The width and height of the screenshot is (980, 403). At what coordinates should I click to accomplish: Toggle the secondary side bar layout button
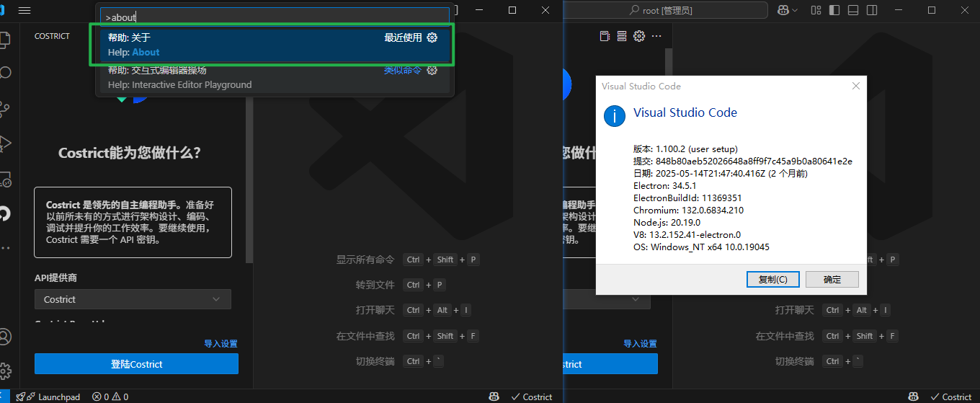(872, 10)
